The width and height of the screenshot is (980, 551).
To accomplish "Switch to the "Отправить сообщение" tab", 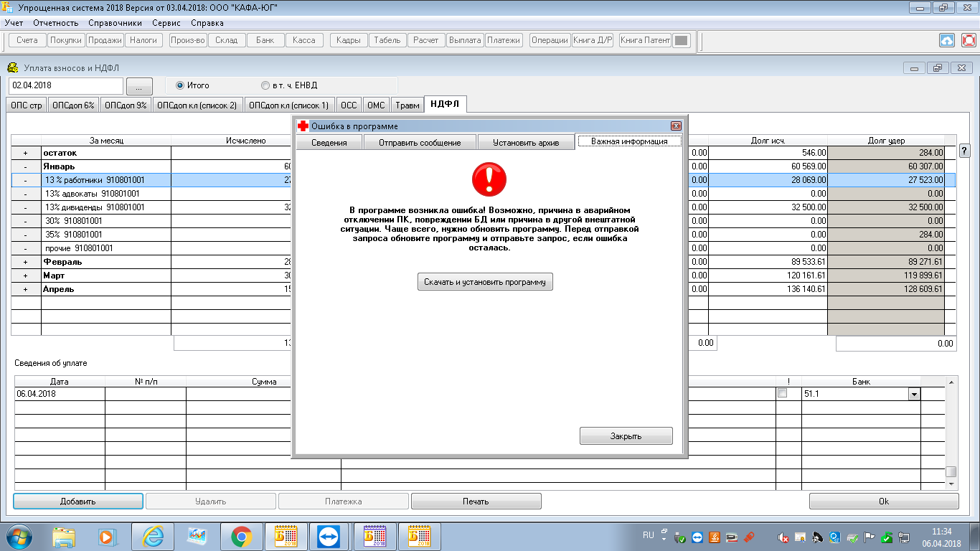I will pos(420,143).
